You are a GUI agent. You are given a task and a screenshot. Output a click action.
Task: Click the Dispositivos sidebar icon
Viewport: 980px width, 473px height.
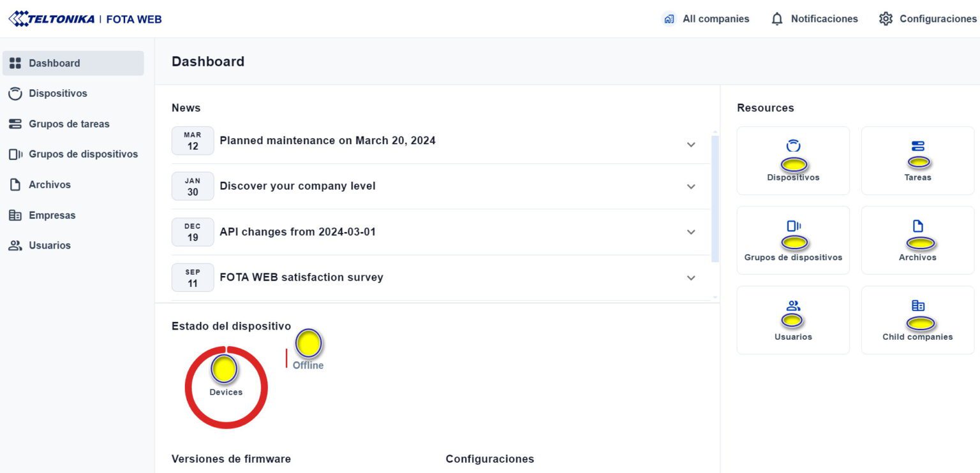[x=15, y=93]
